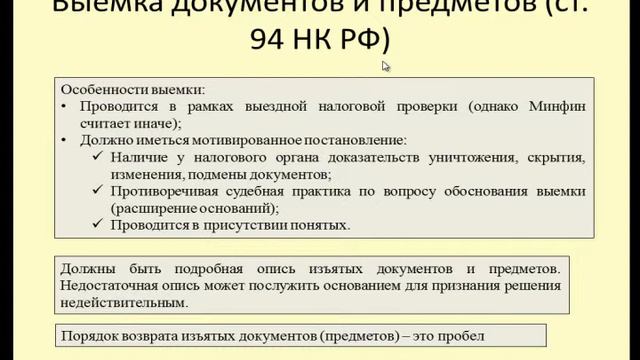The width and height of the screenshot is (640, 360).
Task: Click the text "(расширение оснований);"
Action: [195, 209]
